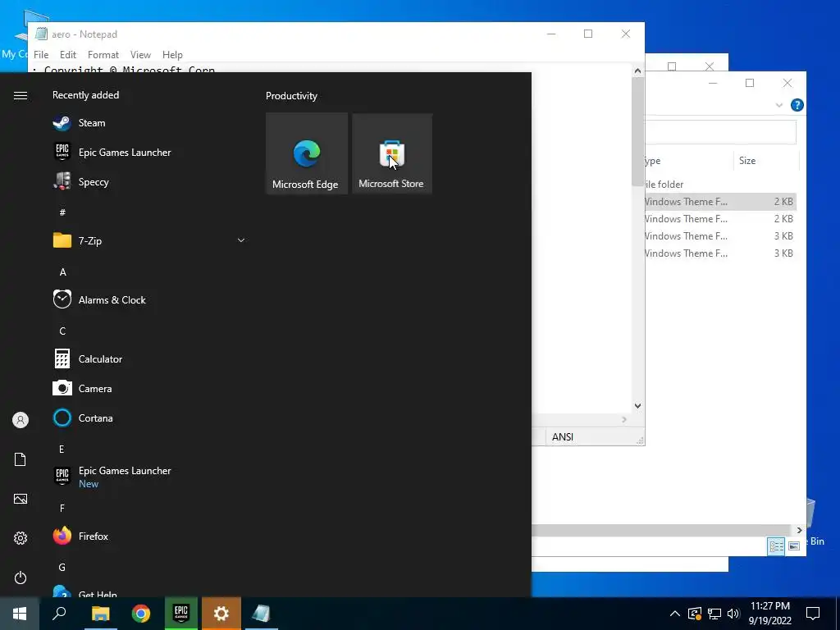Open Settings gear in Start sidebar
Viewport: 840px width, 630px height.
(x=21, y=538)
